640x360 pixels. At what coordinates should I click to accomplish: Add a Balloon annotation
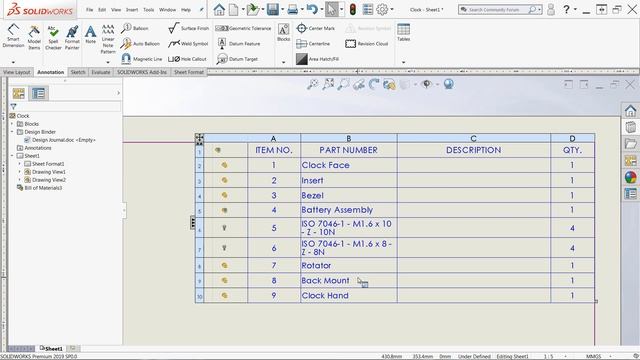(x=135, y=28)
